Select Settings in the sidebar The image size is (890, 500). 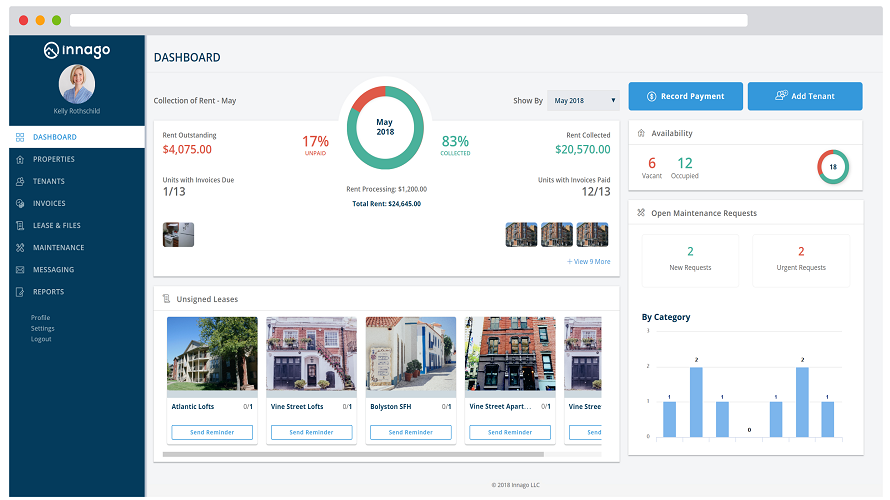[42, 328]
